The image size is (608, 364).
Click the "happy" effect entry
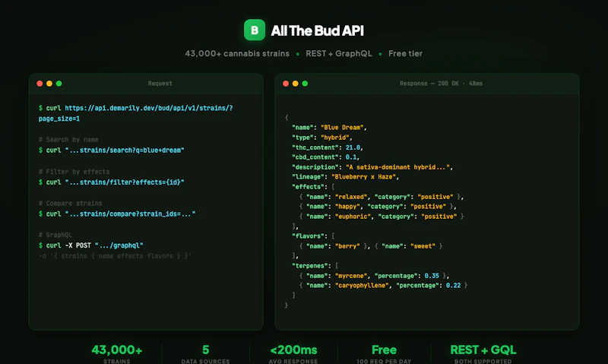point(378,207)
